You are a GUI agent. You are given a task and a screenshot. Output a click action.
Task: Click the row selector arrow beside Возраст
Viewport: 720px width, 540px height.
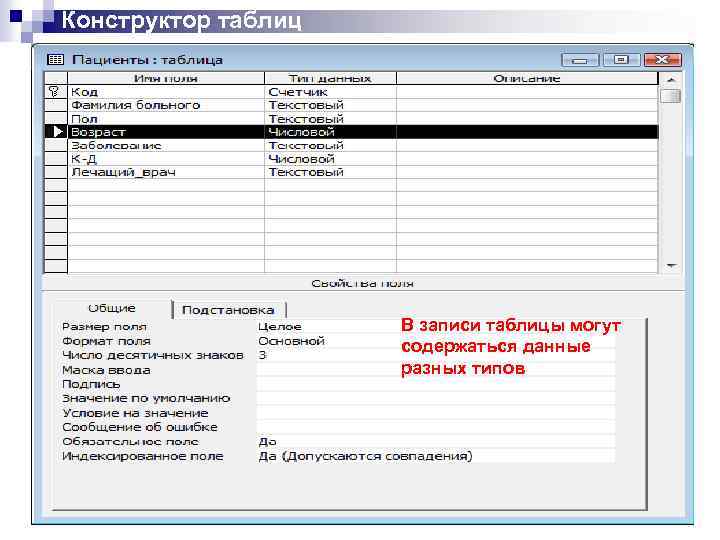[x=58, y=132]
